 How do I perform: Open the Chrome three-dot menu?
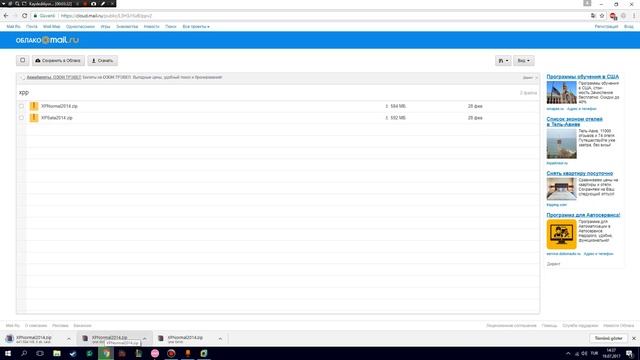pos(634,16)
